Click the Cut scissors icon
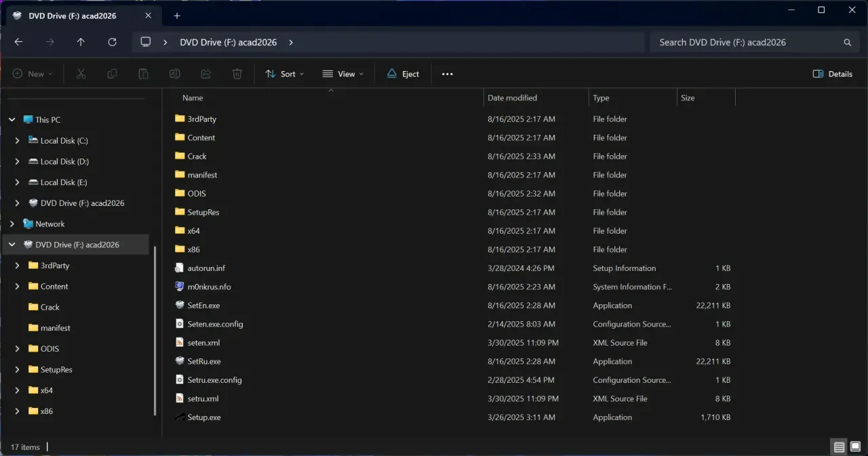Image resolution: width=868 pixels, height=456 pixels. coord(81,74)
